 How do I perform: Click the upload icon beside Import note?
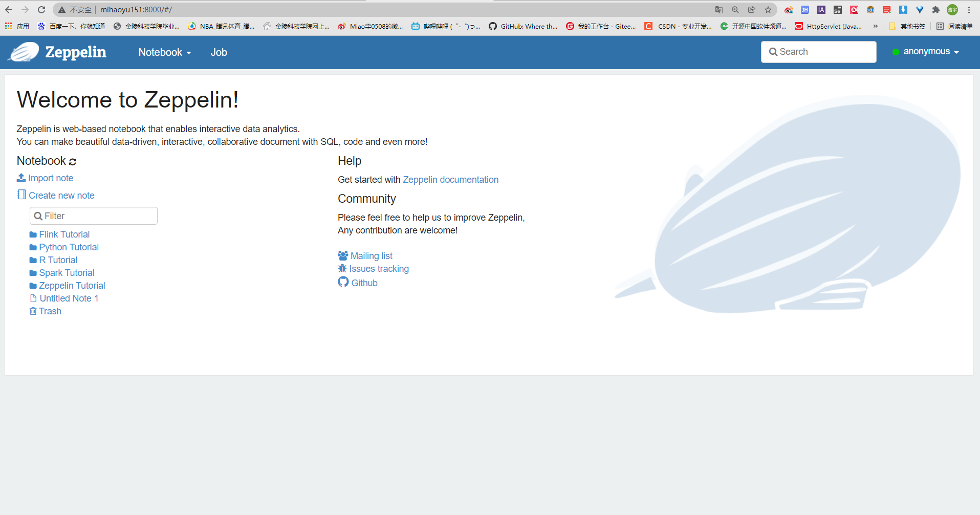[x=21, y=178]
